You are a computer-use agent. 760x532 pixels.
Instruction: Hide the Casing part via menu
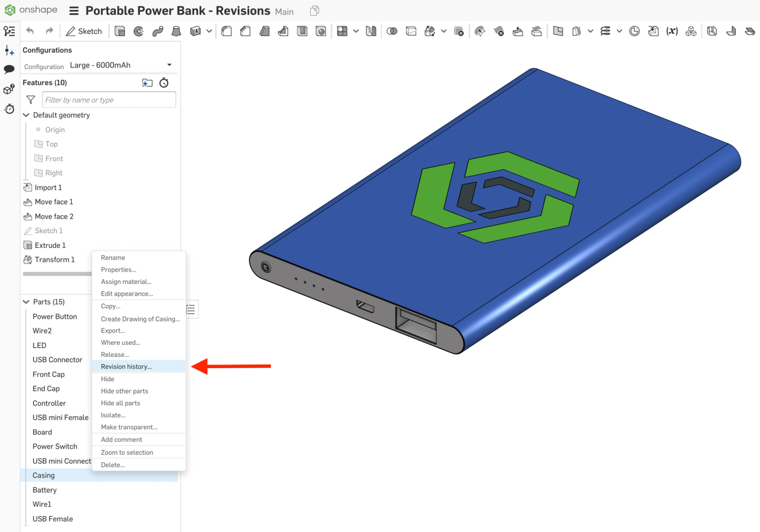pyautogui.click(x=107, y=379)
